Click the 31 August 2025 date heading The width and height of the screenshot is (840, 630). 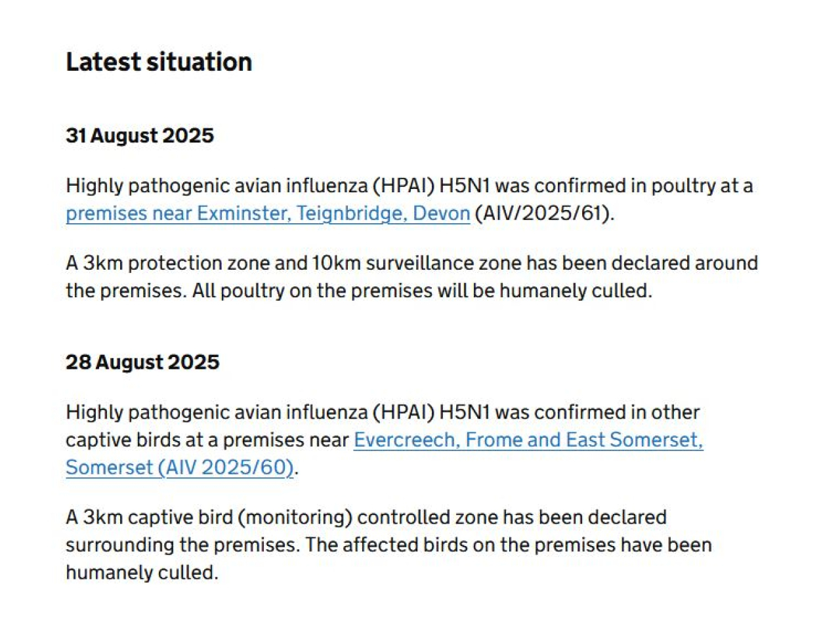pos(140,135)
